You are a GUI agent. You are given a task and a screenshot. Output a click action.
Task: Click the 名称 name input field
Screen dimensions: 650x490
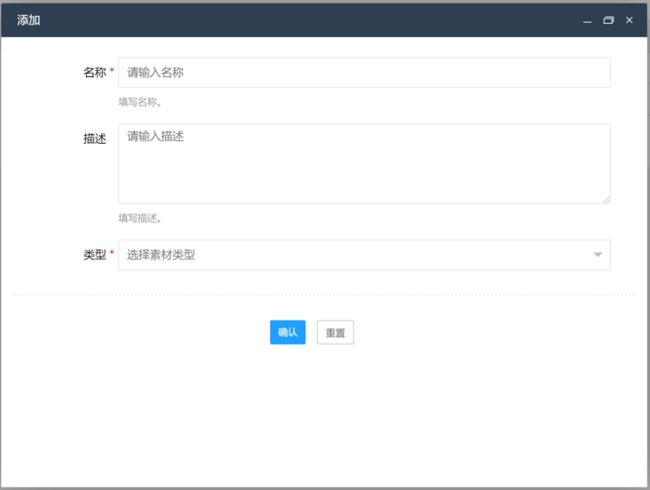coord(364,73)
